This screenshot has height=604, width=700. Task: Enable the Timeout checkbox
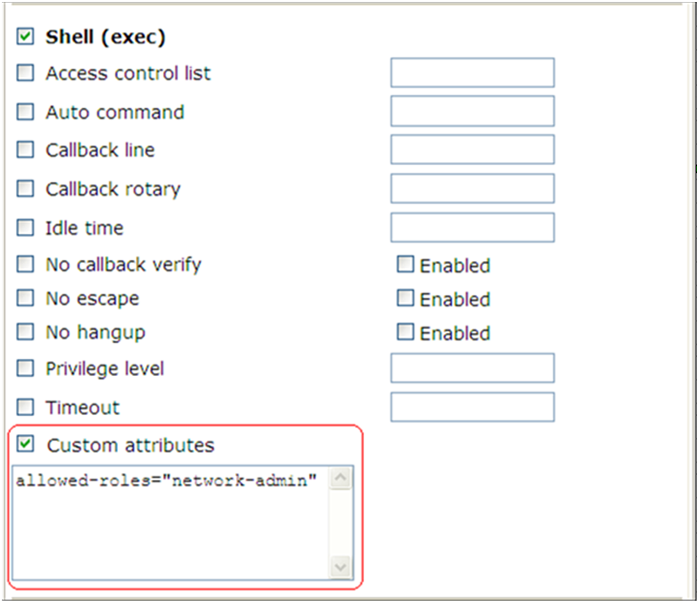coord(25,407)
